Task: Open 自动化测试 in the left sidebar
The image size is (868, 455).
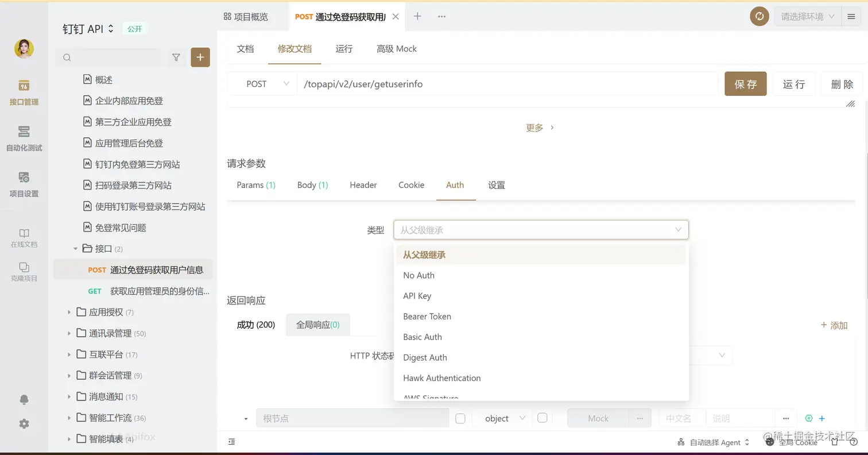Action: 24,138
